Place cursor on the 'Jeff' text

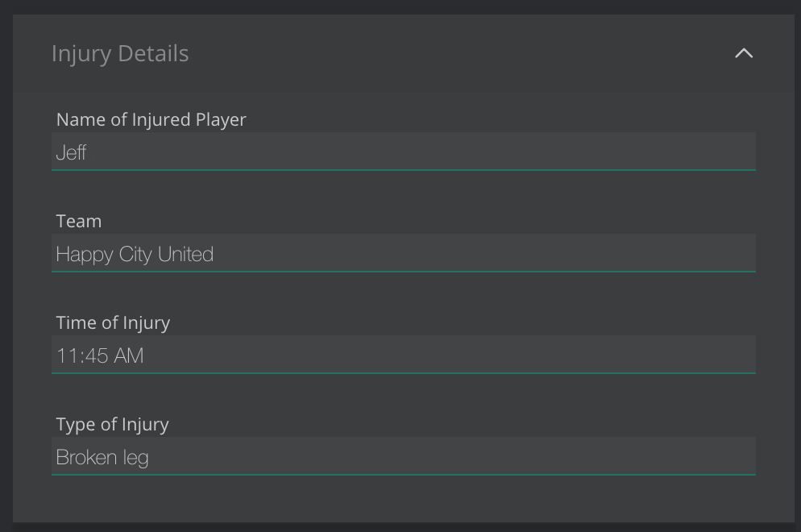[71, 152]
